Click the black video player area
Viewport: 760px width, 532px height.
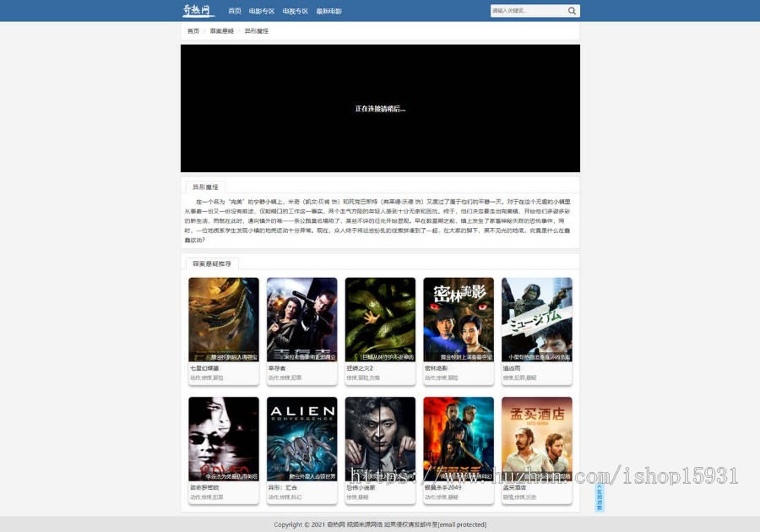pos(380,109)
